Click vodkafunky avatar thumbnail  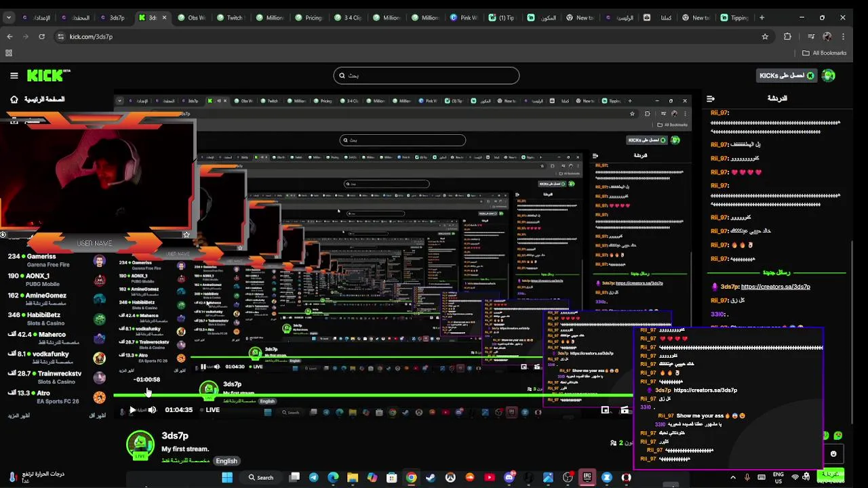tap(100, 359)
